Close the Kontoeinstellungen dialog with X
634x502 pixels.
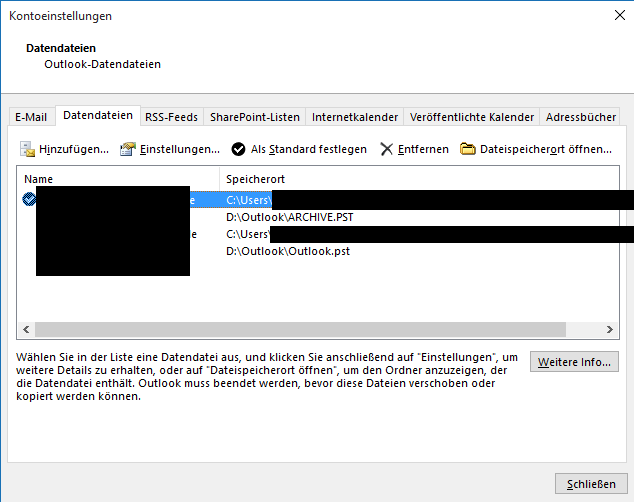619,15
